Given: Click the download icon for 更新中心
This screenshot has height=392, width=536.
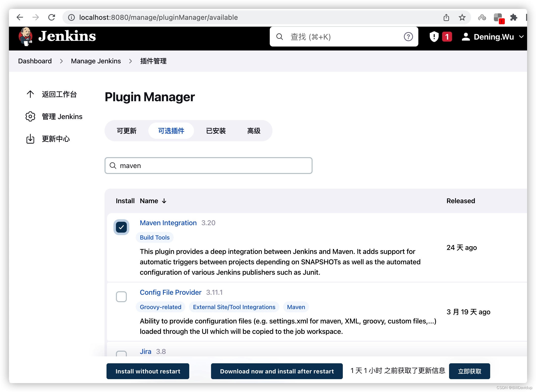Looking at the screenshot, I should (30, 139).
